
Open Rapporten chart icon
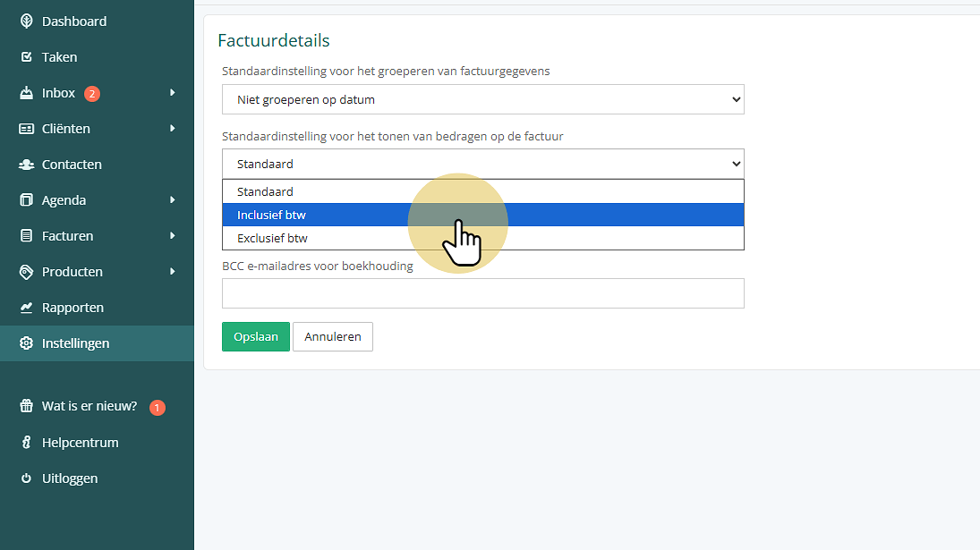(x=26, y=307)
